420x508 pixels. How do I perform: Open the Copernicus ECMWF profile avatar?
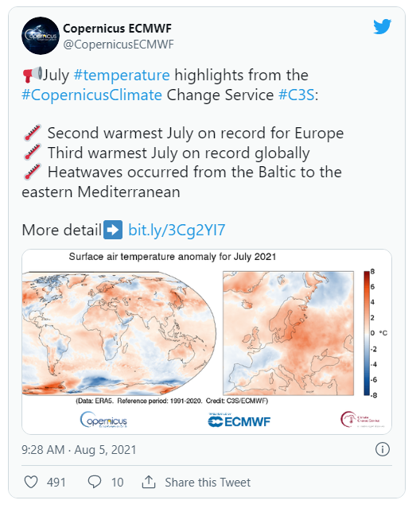41,36
